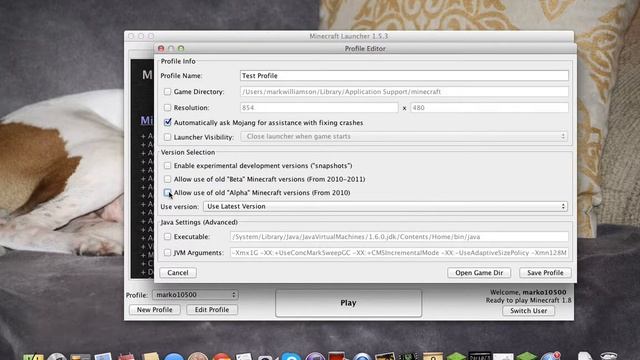This screenshot has width=640, height=360.
Task: Click the Java Executable path field
Action: tap(399, 236)
